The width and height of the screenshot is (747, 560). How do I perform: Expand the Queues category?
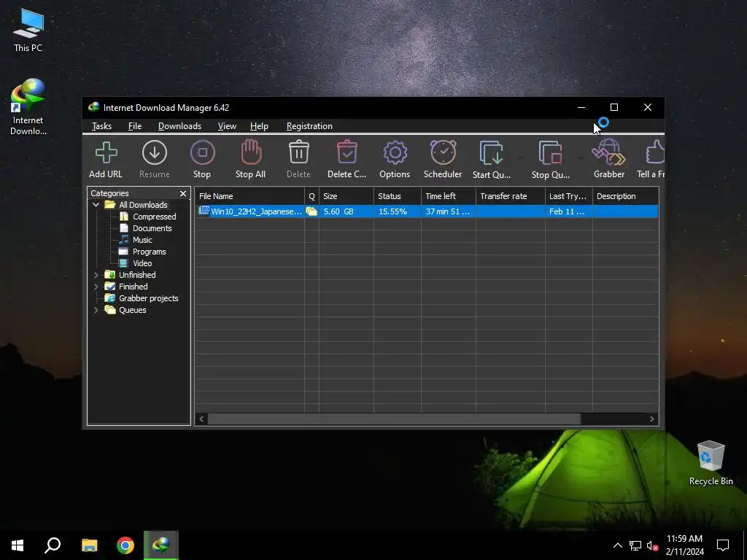[96, 310]
